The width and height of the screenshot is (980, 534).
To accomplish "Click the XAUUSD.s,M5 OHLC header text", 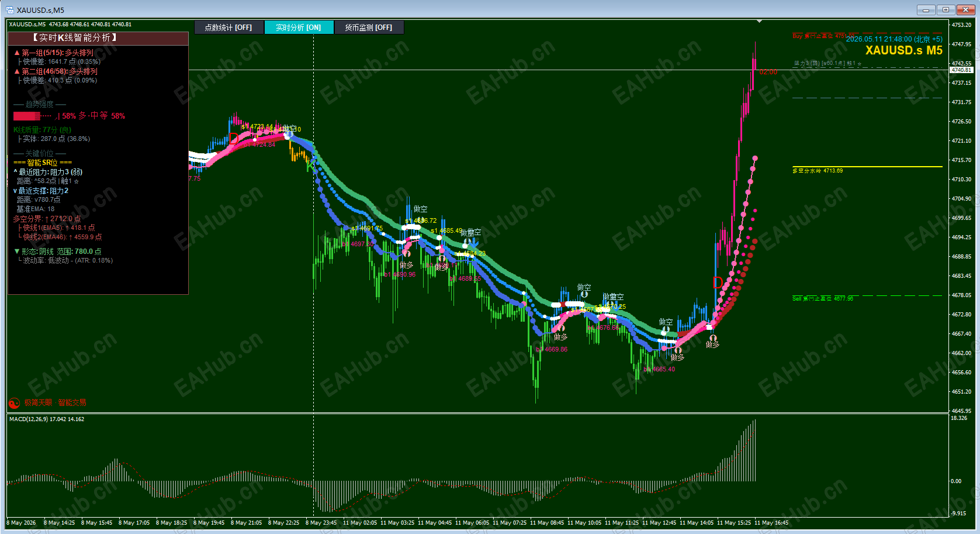I will click(70, 25).
